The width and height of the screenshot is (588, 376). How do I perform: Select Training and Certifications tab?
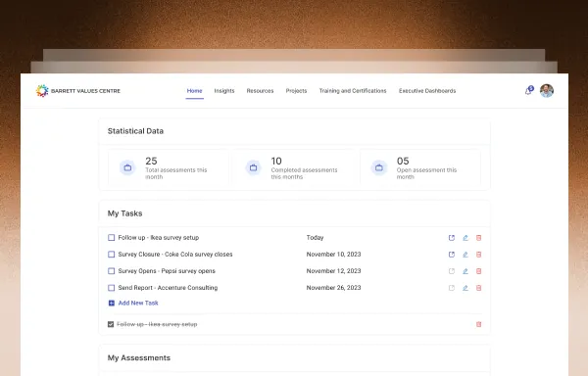point(353,91)
